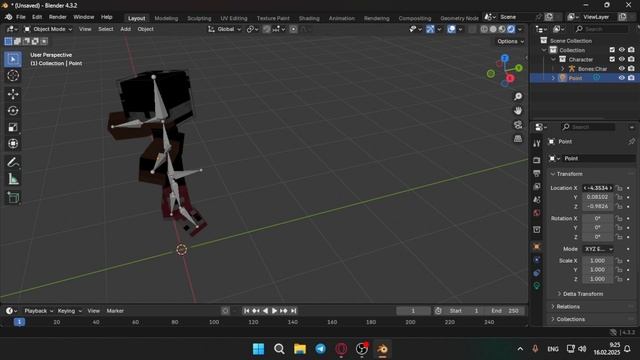Open Telegram from the Windows taskbar
This screenshot has height=360, width=640.
tap(320, 349)
